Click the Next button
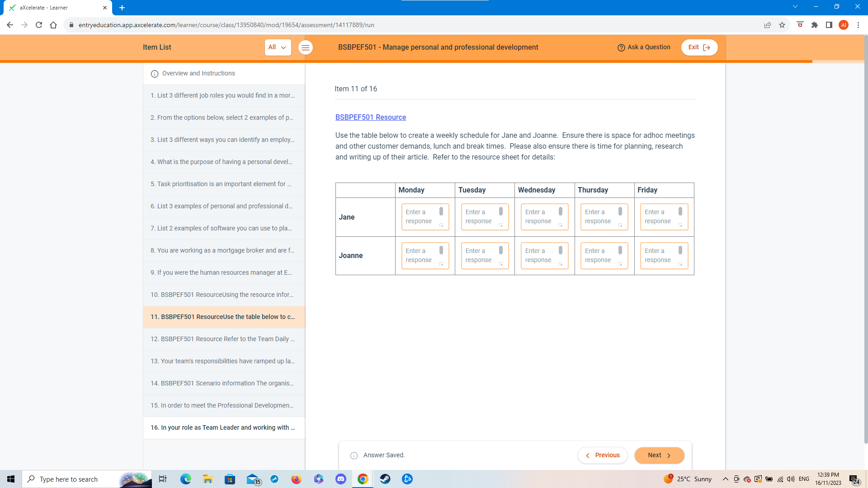The image size is (868, 488). coord(659,455)
